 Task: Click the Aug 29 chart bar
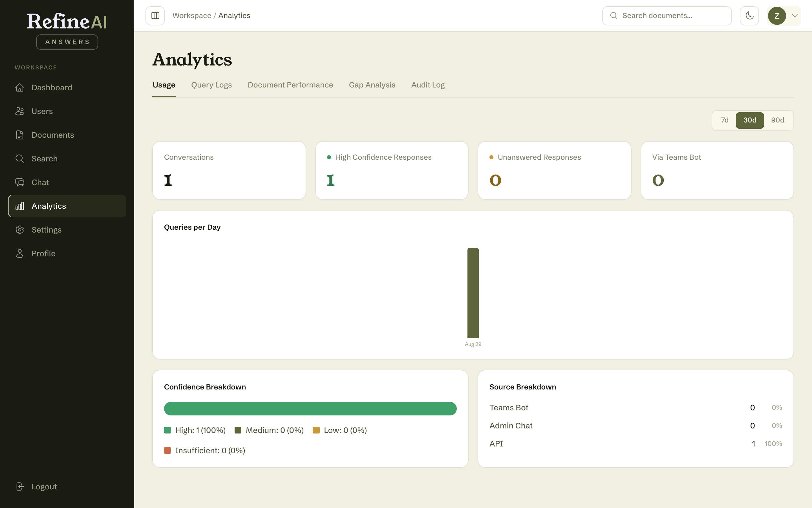tap(473, 293)
